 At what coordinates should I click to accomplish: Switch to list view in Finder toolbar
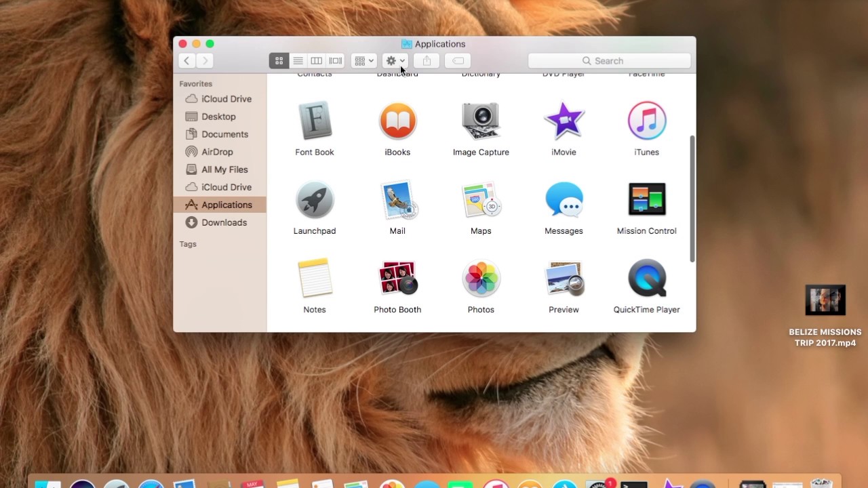[x=298, y=61]
